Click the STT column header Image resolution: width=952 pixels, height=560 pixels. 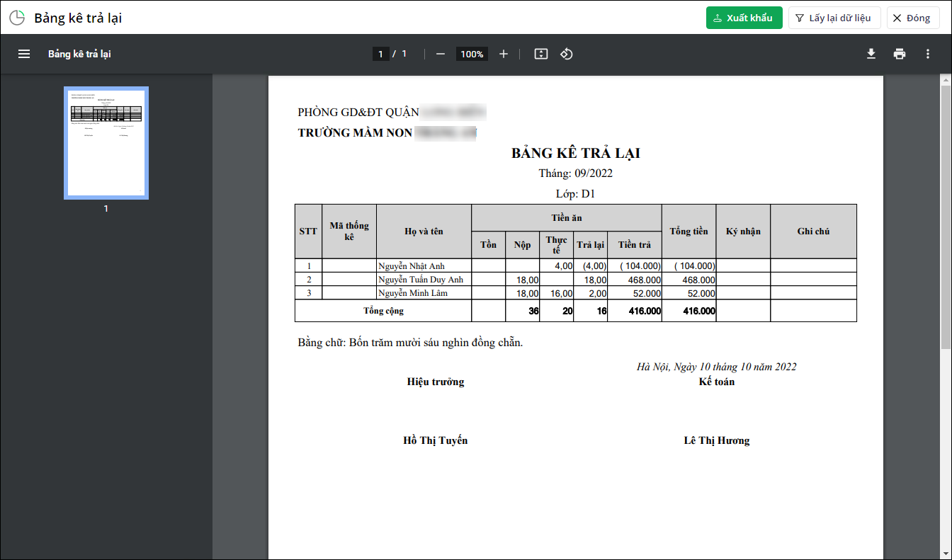[308, 232]
